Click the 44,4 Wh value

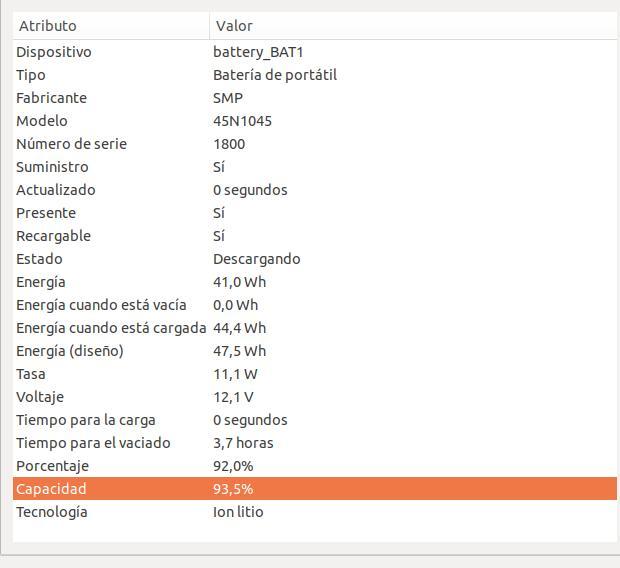coord(240,328)
